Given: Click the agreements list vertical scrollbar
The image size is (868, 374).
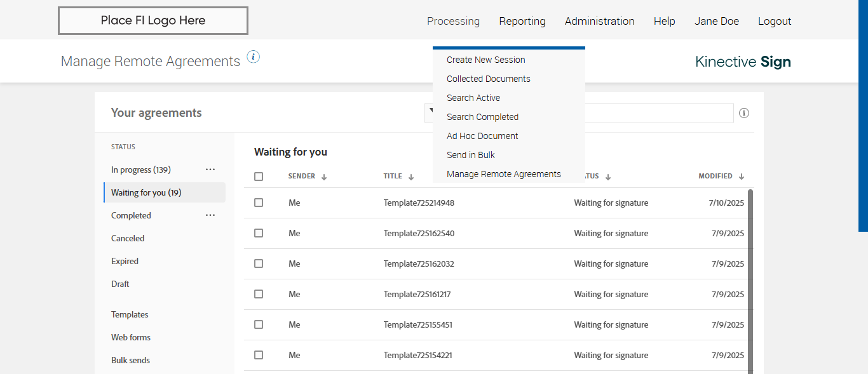Looking at the screenshot, I should pos(750,279).
